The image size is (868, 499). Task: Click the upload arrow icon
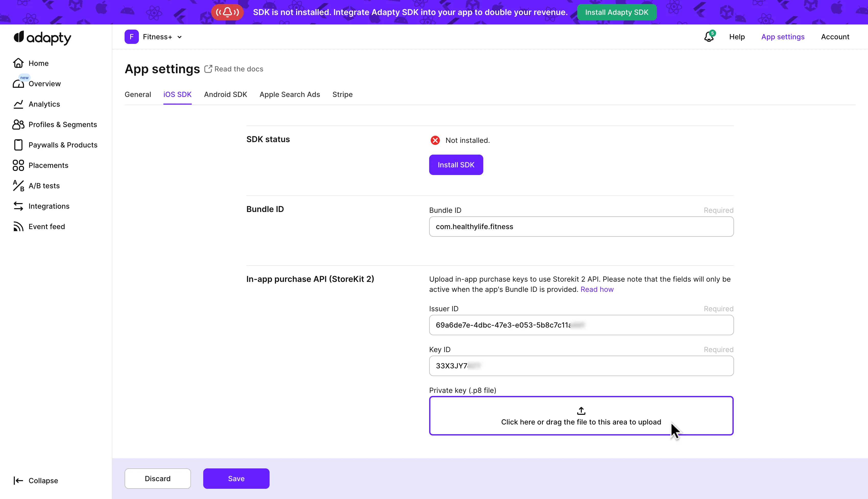(581, 410)
